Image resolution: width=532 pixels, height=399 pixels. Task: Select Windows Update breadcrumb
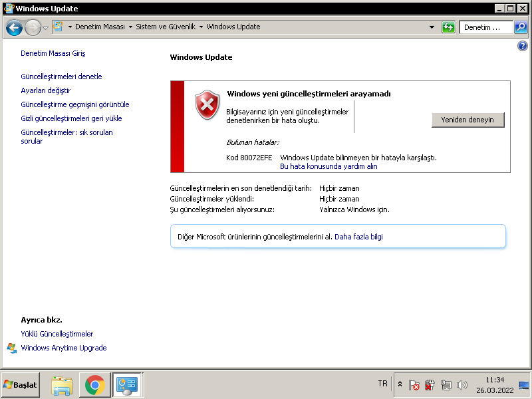point(233,27)
